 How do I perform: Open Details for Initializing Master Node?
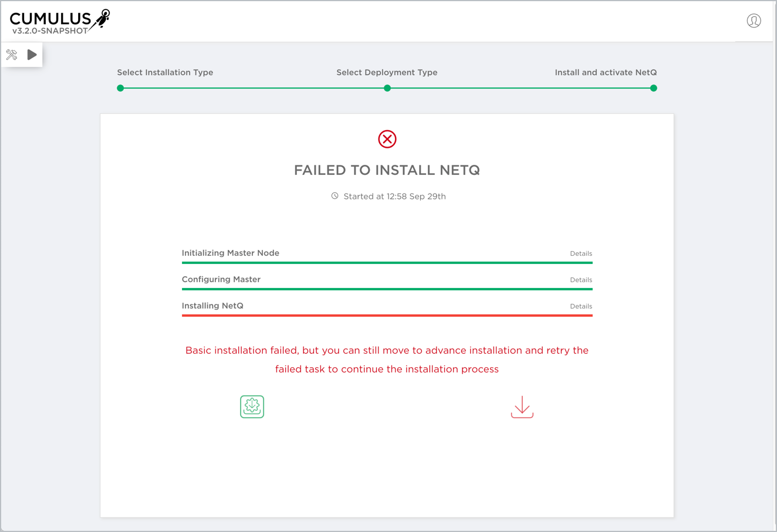[580, 253]
